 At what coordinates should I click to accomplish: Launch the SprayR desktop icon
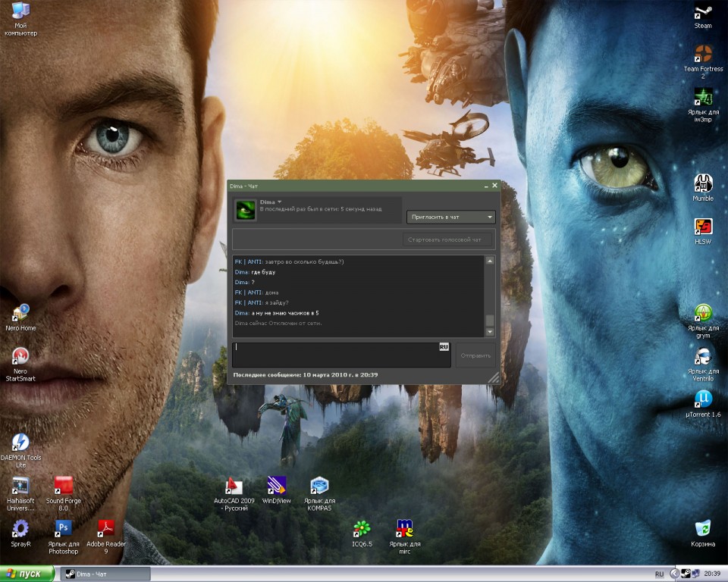(x=20, y=533)
